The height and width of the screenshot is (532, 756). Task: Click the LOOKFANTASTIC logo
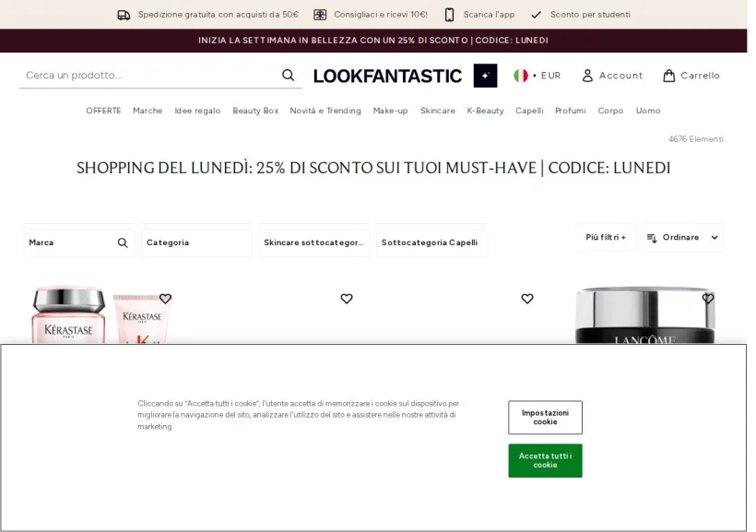(x=387, y=76)
